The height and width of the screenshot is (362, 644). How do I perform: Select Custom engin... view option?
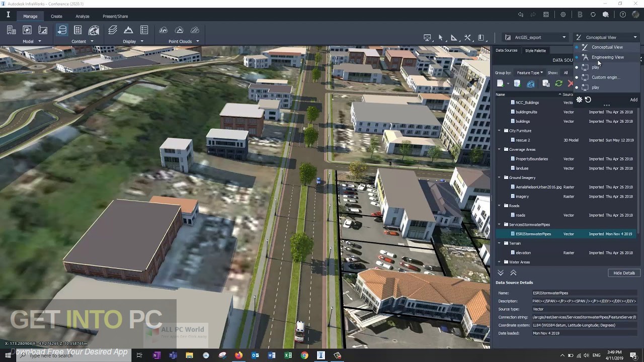coord(607,77)
